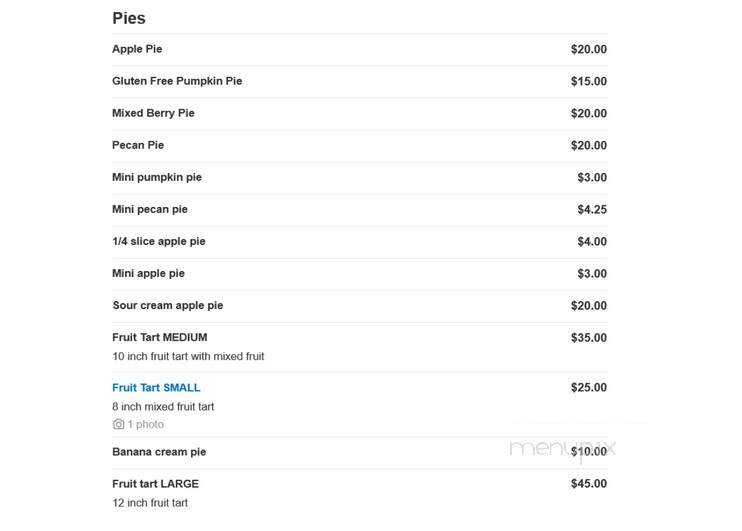Click the $45.00 price for Fruit tart LARGE
This screenshot has height=531, width=742.
coord(589,484)
